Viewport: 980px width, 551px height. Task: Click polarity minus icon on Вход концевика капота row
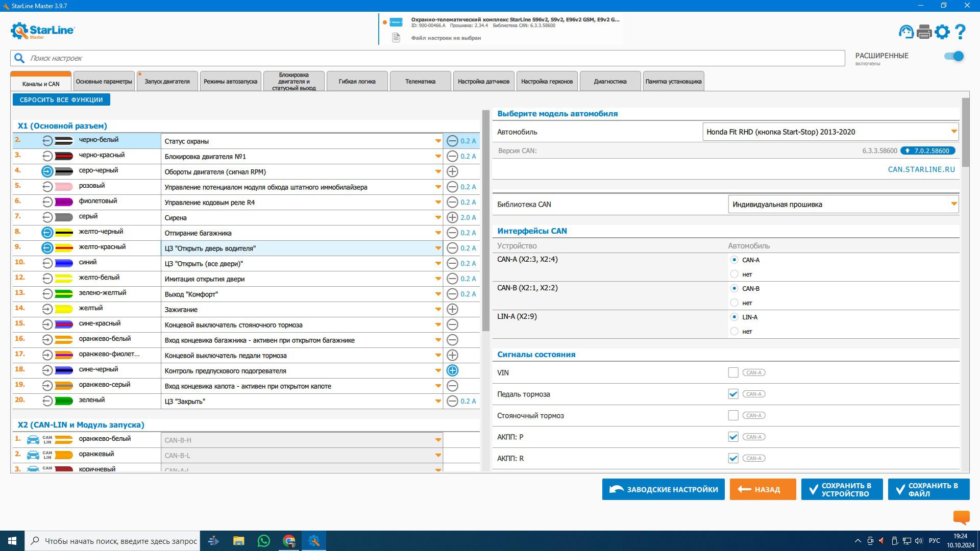point(452,386)
